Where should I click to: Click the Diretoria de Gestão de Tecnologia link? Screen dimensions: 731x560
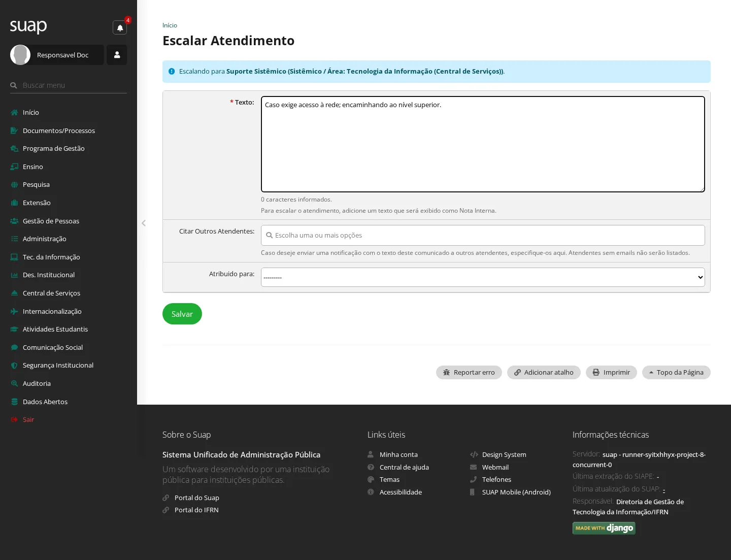coord(628,507)
